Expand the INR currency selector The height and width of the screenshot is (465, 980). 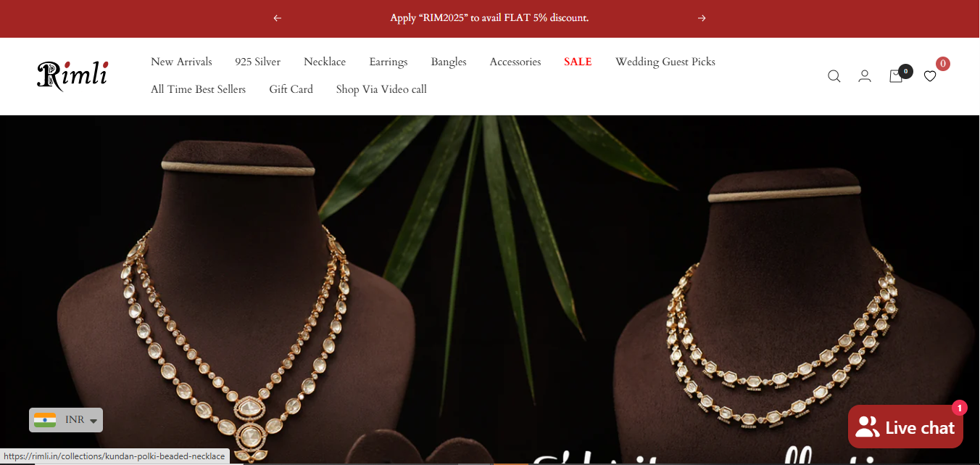pos(66,420)
